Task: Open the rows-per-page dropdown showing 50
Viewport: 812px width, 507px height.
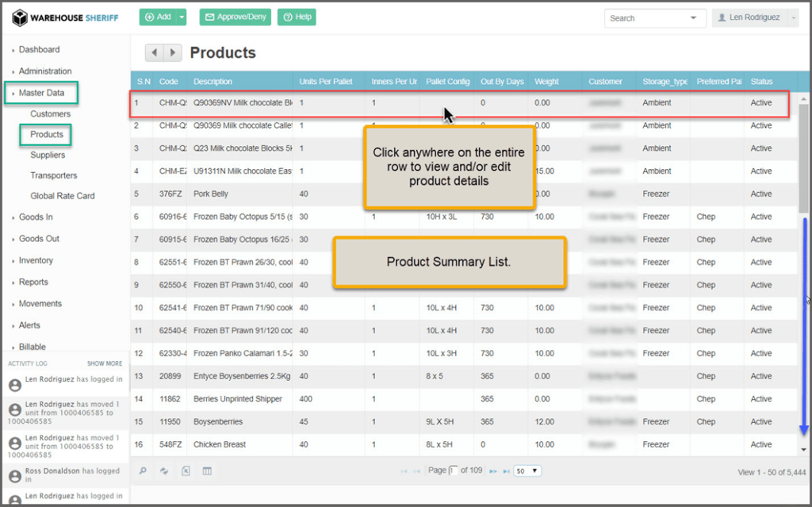Action: (527, 471)
